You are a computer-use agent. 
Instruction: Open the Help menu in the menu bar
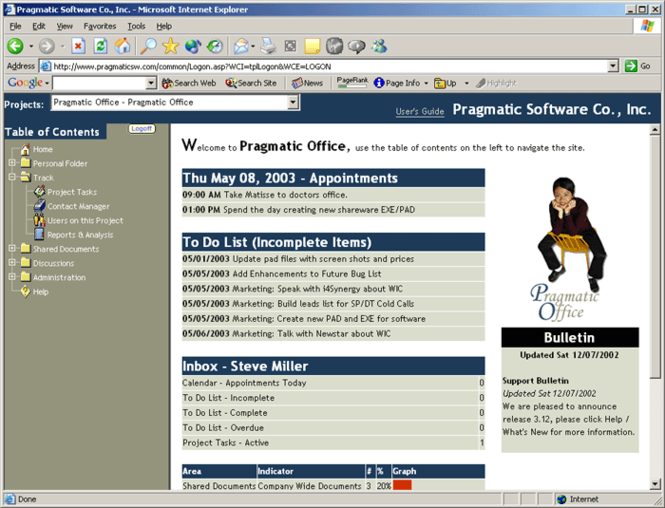point(164,26)
